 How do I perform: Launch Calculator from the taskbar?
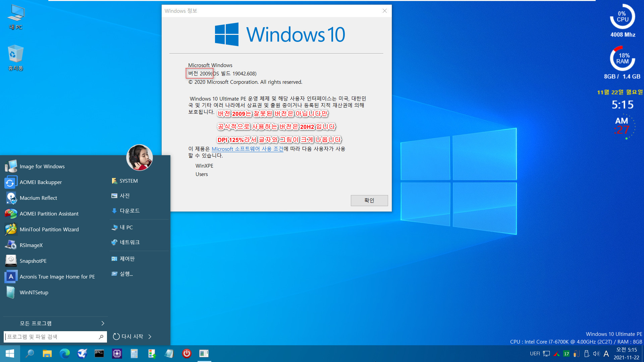point(134,354)
